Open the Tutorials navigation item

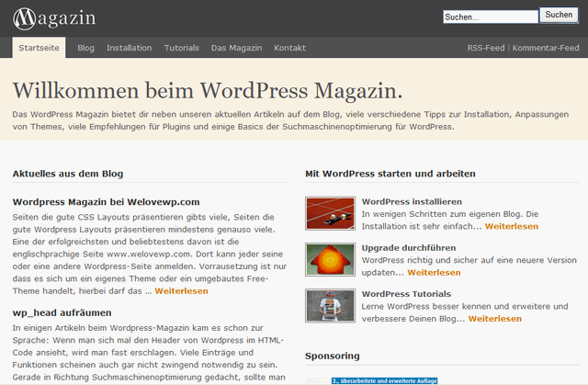(181, 48)
